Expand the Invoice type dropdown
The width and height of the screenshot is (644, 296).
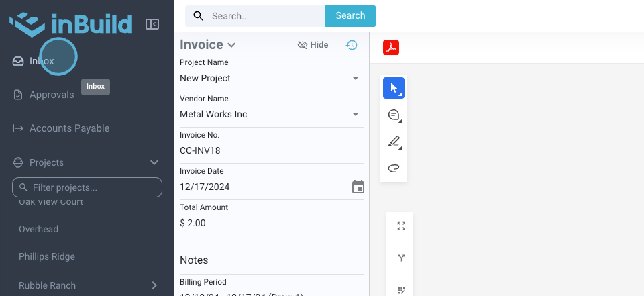(231, 46)
